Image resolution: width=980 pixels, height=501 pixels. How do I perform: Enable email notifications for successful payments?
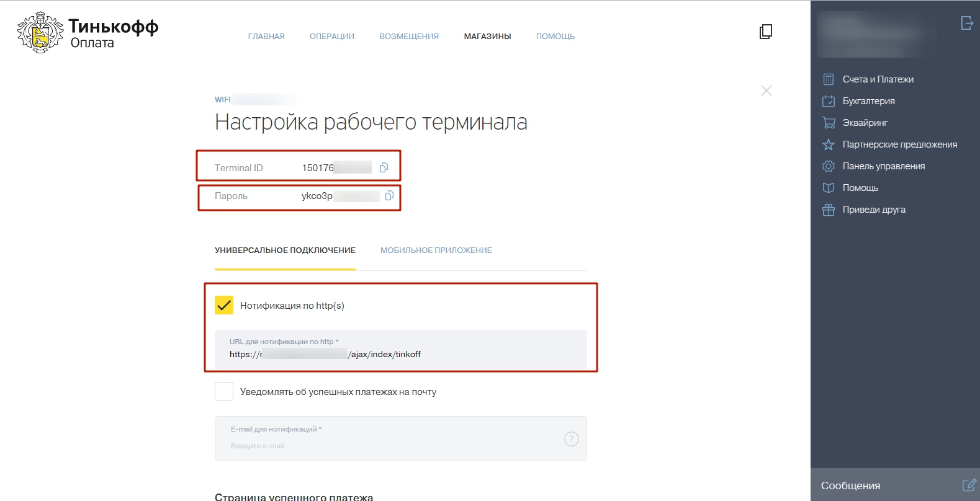224,391
